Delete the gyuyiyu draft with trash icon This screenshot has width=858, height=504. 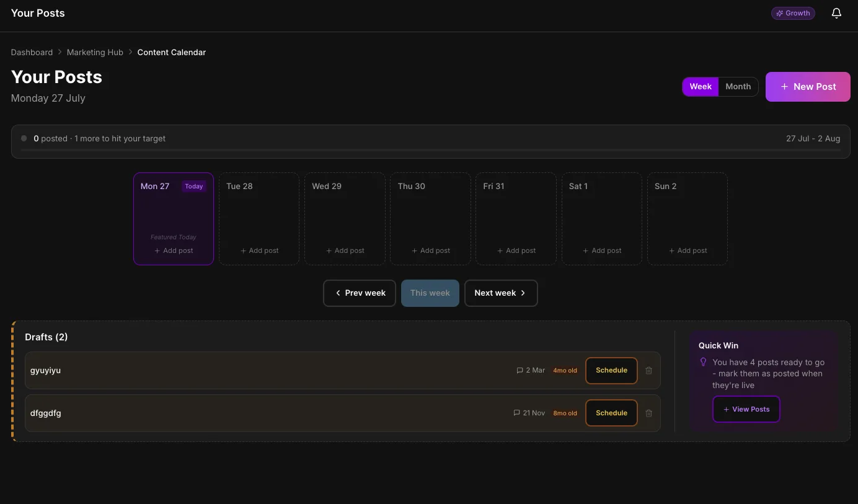[649, 370]
